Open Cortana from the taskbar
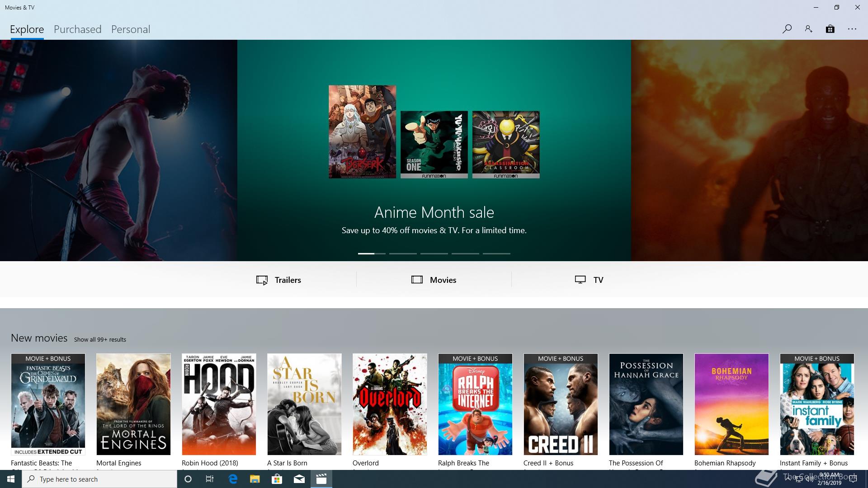The image size is (868, 488). (188, 479)
